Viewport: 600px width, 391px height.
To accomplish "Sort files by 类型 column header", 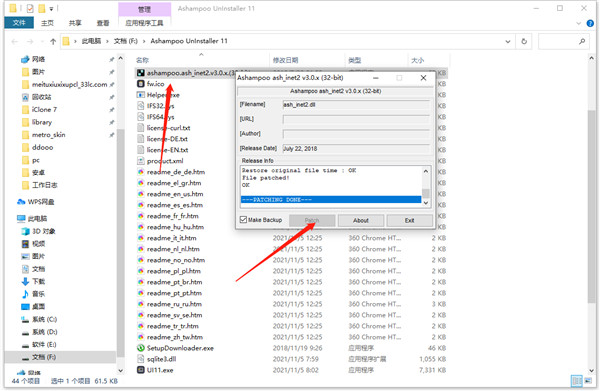I will click(x=354, y=60).
